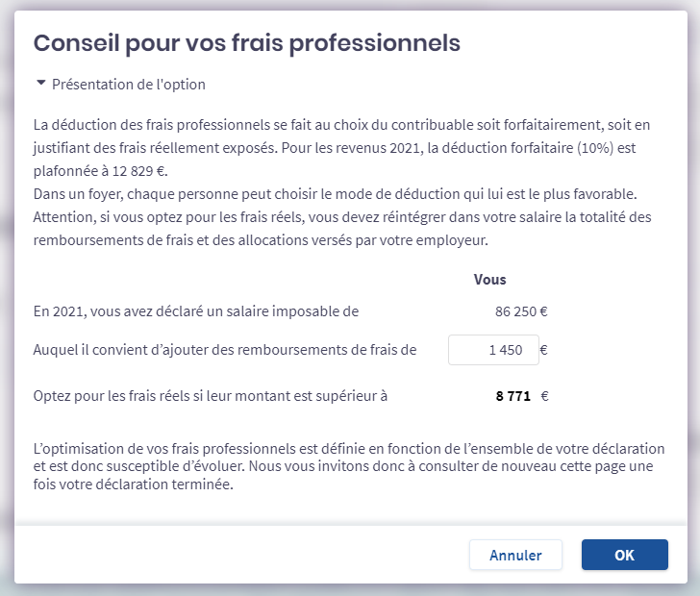The image size is (700, 596).
Task: Confirm with the OK button
Action: coord(624,555)
